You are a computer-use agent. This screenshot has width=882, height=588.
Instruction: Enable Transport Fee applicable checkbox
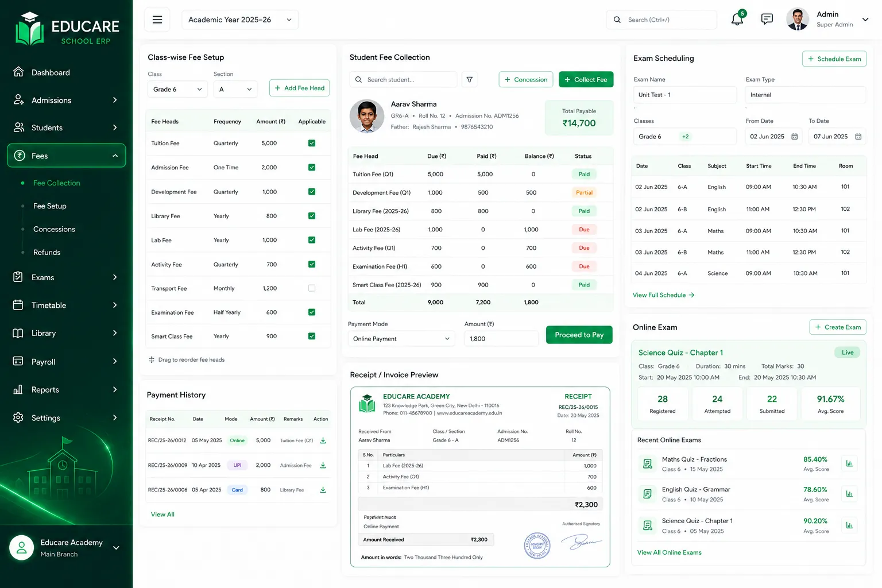(x=312, y=288)
